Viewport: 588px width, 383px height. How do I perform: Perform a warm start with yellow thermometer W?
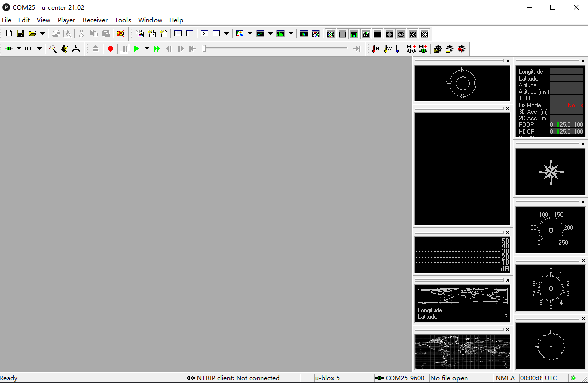point(388,49)
